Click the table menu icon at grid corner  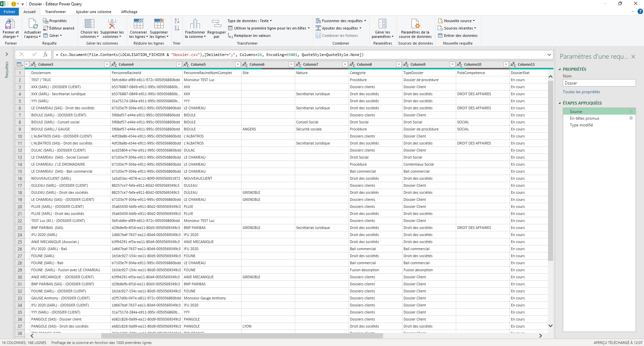[20, 64]
